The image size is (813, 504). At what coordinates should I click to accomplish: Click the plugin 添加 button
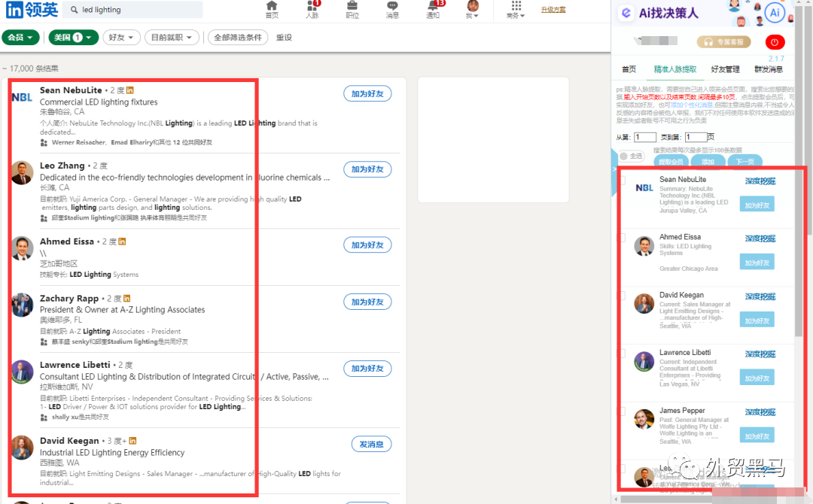coord(708,162)
